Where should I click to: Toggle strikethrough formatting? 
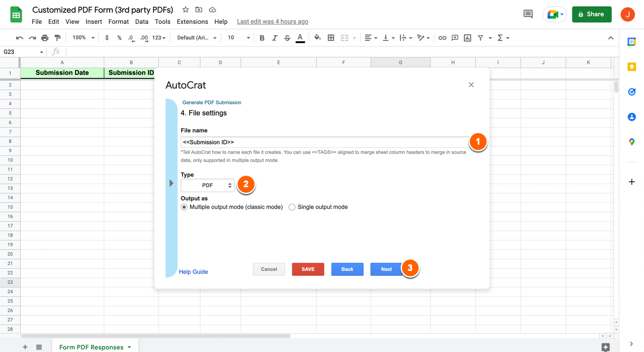click(287, 38)
